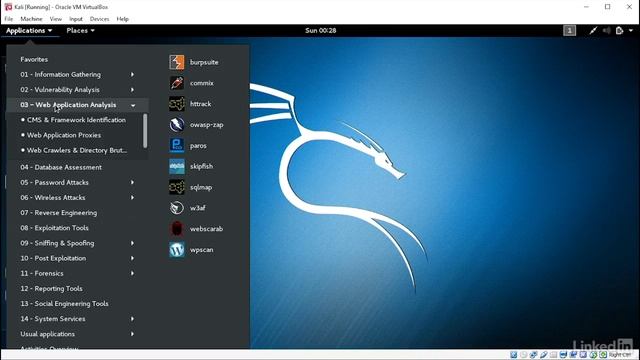640x360 pixels.
Task: Click the sqlmap icon
Action: 177,187
